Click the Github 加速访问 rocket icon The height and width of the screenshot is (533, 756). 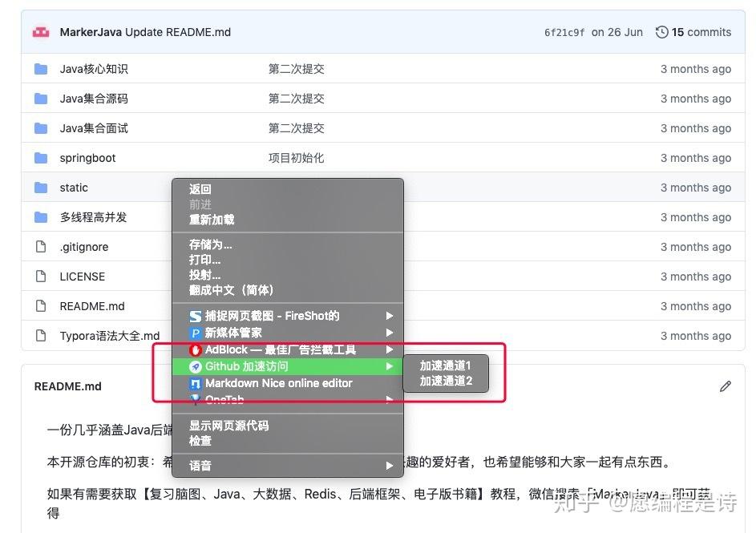click(196, 367)
